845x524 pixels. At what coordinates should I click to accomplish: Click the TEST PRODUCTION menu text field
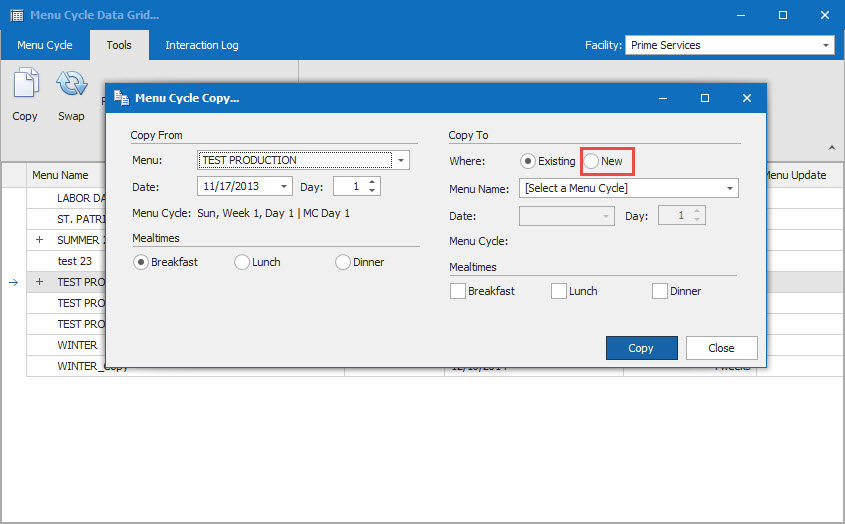pyautogui.click(x=295, y=160)
